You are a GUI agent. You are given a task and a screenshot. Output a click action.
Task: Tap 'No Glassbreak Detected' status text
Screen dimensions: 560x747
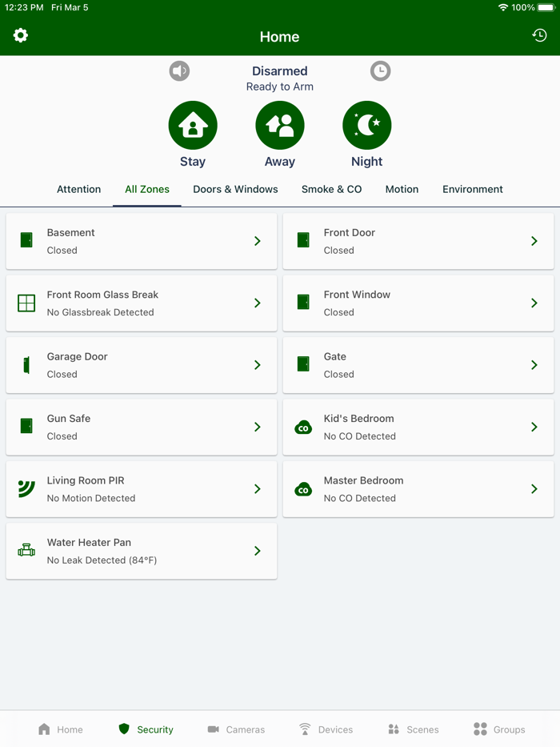(100, 312)
